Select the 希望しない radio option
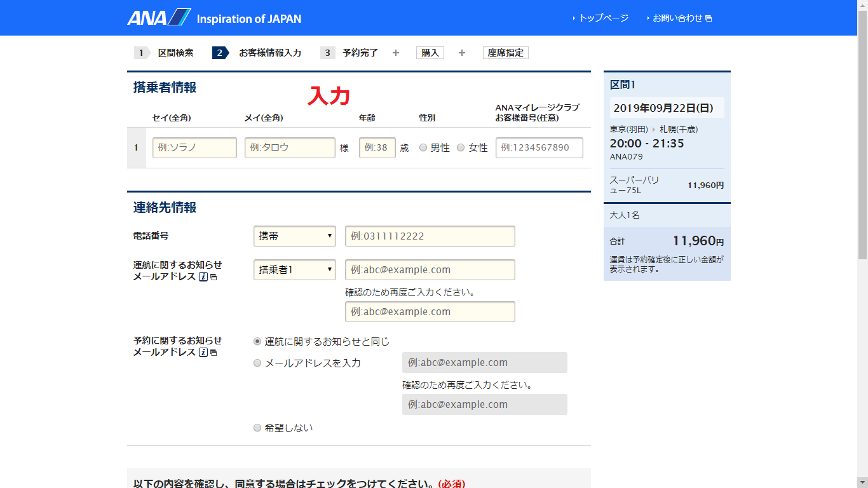 257,428
